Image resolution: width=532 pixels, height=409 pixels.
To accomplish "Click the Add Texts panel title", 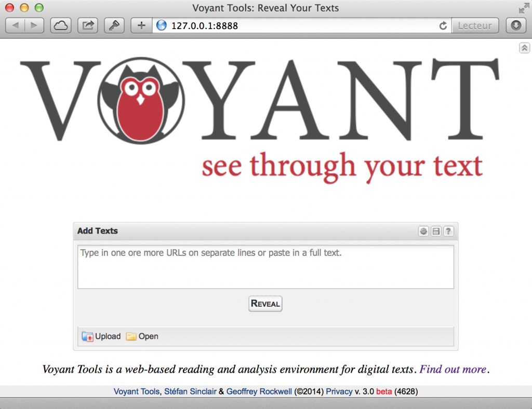I will point(98,231).
